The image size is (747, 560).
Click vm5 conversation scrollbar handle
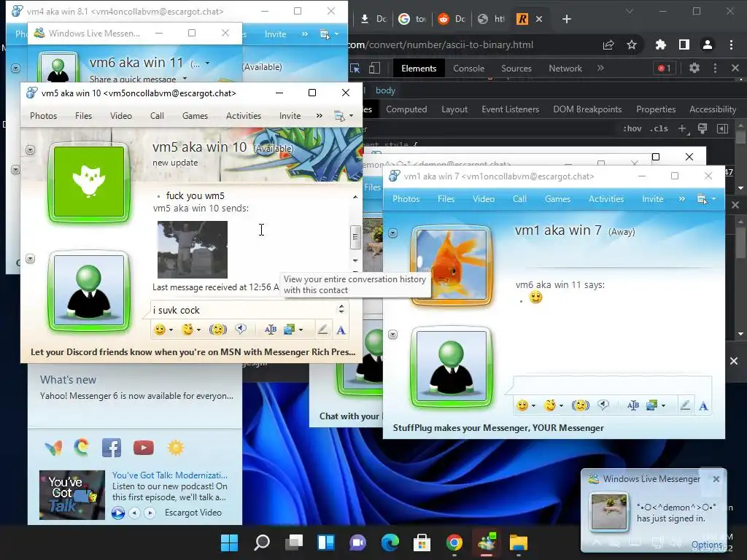355,237
